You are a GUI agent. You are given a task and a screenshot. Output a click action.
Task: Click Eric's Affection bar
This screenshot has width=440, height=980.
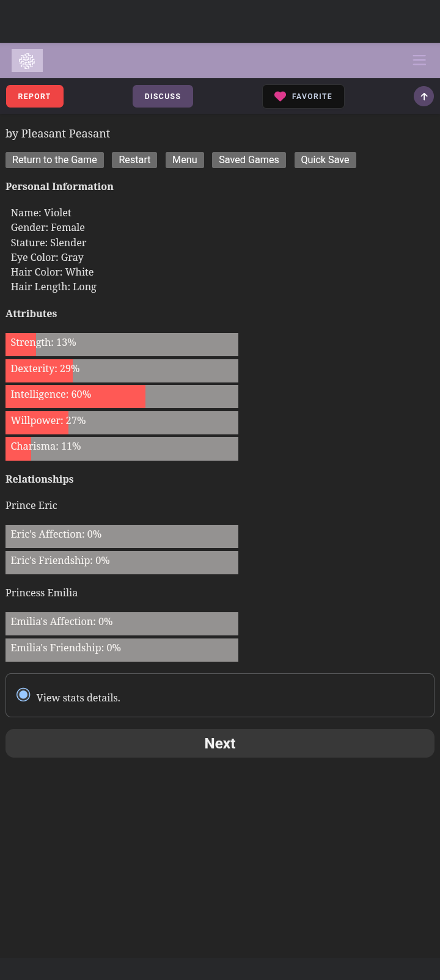point(122,536)
